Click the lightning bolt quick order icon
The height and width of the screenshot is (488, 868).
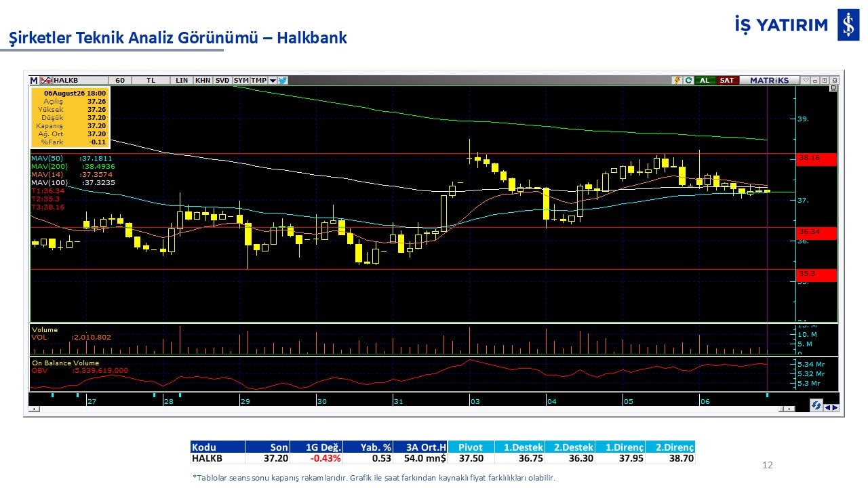tap(676, 80)
